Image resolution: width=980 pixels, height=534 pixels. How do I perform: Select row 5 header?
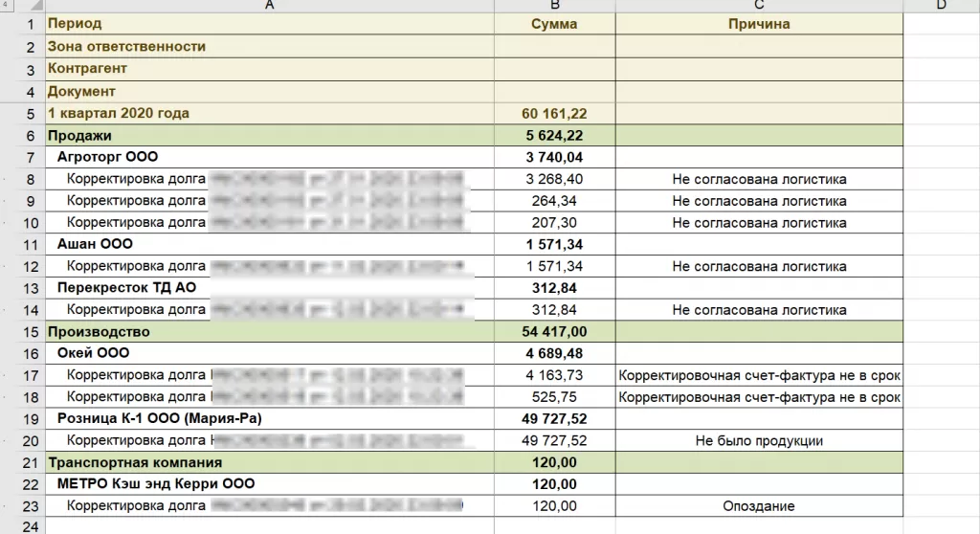[31, 114]
